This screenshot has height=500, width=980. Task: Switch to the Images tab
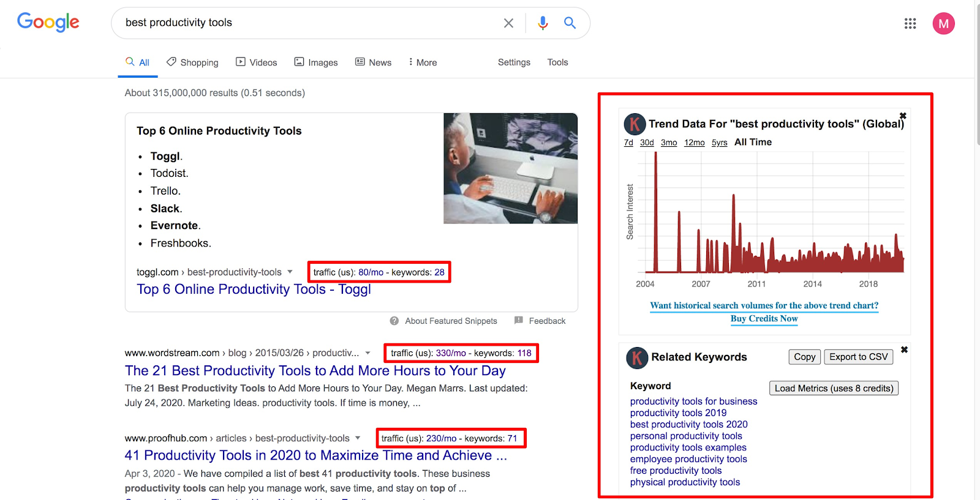point(316,62)
